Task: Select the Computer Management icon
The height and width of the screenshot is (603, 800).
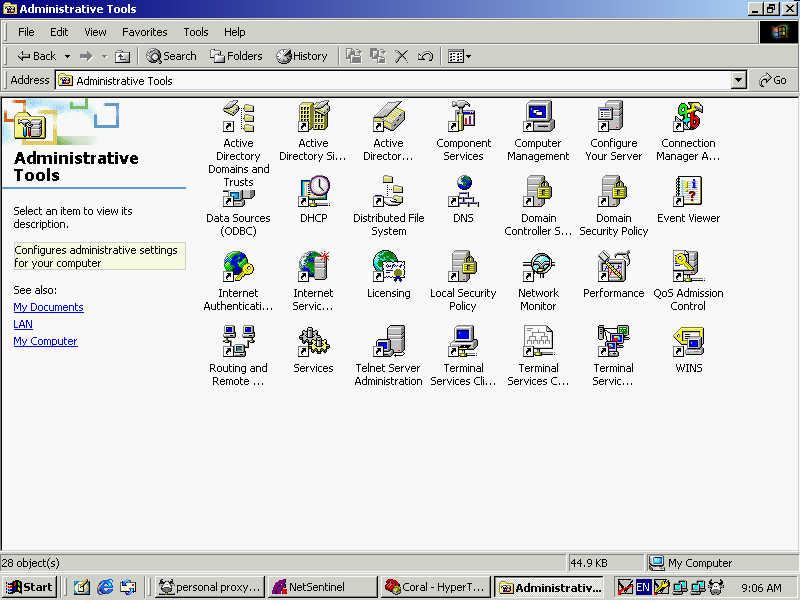Action: tap(538, 118)
